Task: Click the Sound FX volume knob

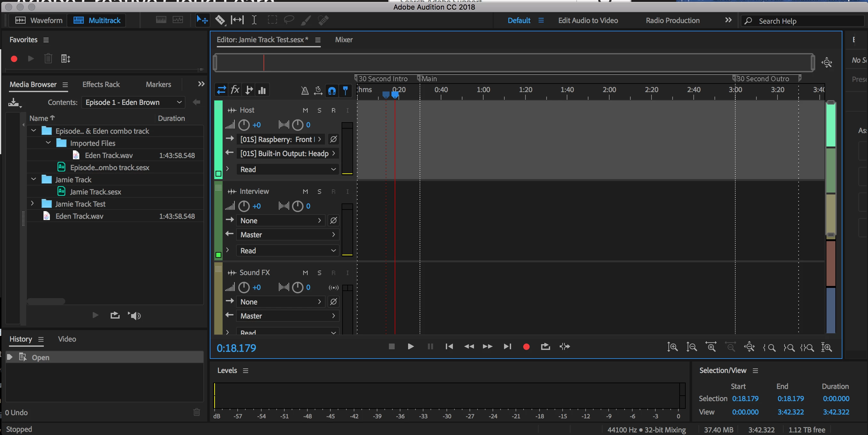Action: tap(244, 288)
